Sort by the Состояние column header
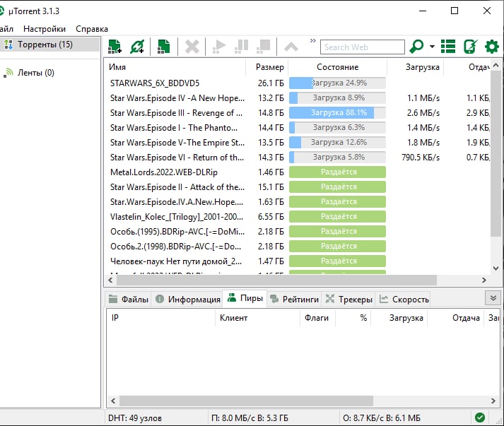The image size is (504, 426). click(337, 67)
